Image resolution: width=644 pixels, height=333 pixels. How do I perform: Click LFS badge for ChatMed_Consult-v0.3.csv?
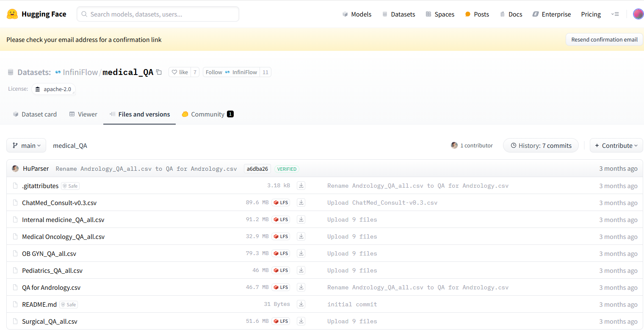pos(281,203)
